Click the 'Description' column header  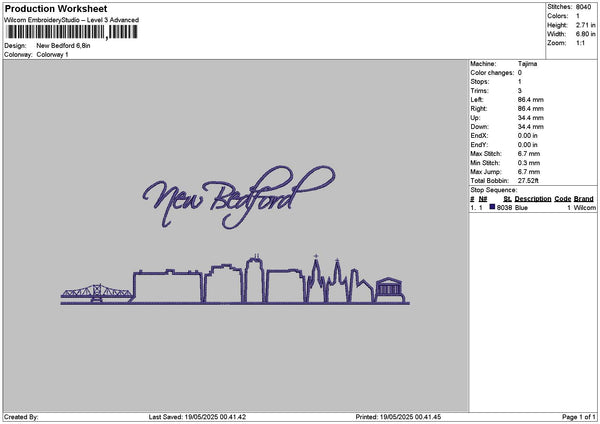(x=533, y=199)
